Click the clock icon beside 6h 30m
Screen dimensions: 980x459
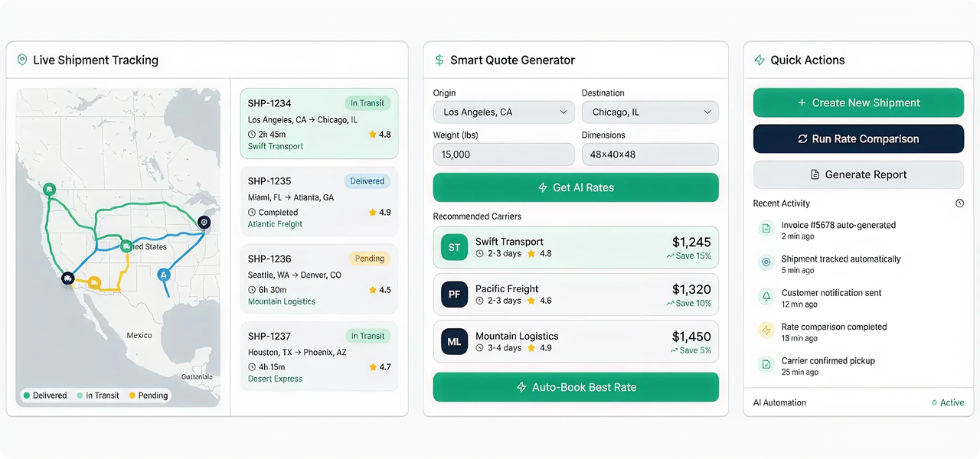(x=252, y=290)
